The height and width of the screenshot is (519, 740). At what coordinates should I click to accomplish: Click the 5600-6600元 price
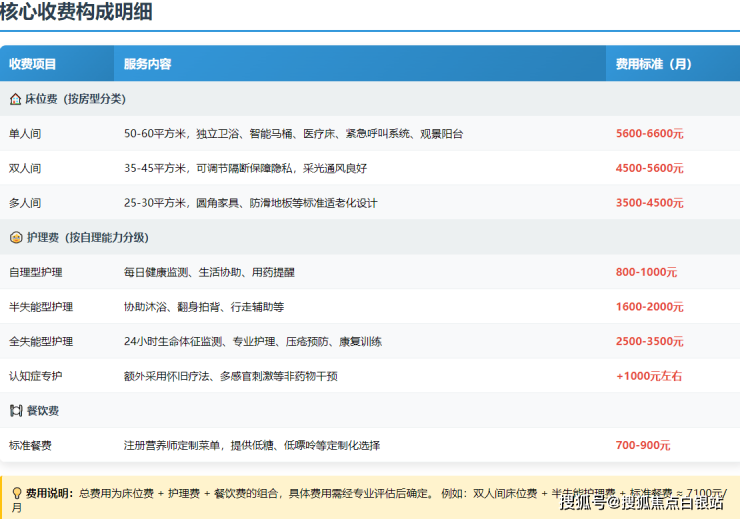pos(649,134)
